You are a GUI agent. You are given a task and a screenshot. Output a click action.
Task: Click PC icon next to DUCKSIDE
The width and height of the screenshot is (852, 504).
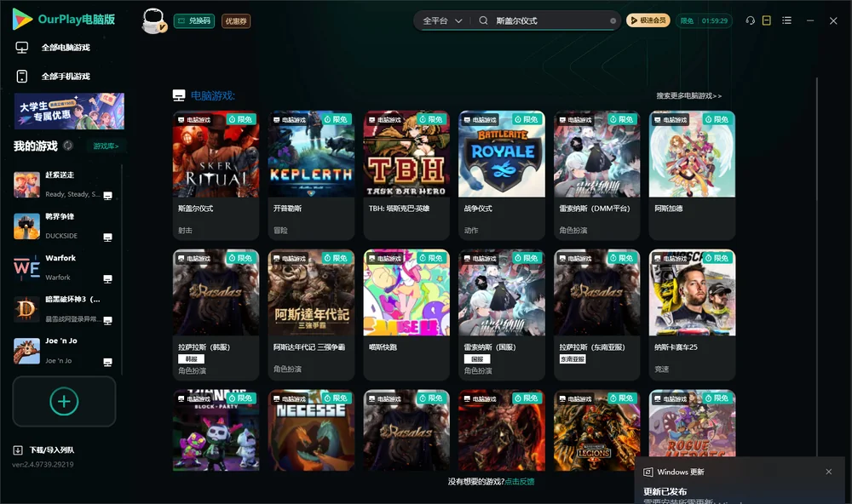(107, 238)
